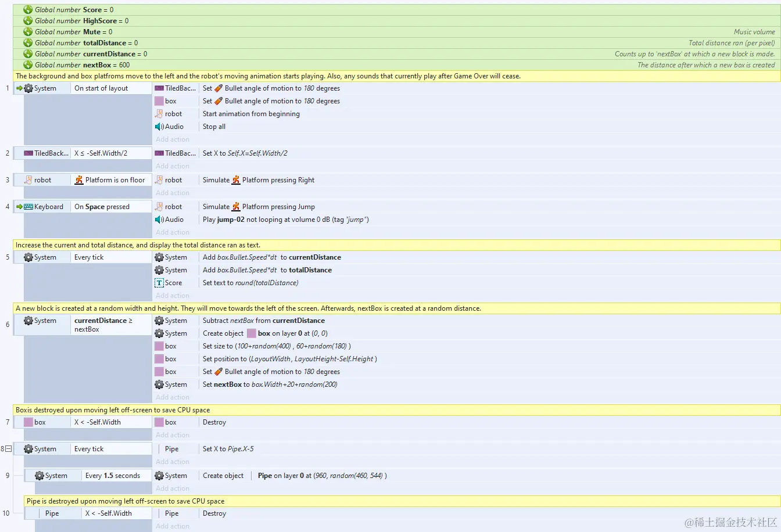Click System gear beside Subtract nextBox from currentDistance
This screenshot has height=532, width=781.
(159, 321)
